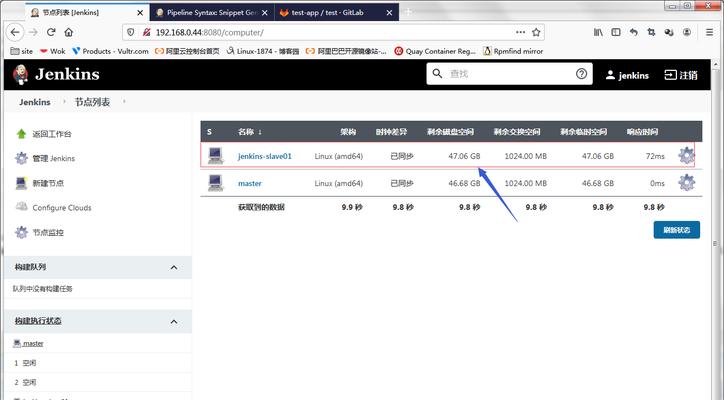This screenshot has height=400, width=724.
Task: Open jenkins-slave01 node link
Action: coord(265,156)
